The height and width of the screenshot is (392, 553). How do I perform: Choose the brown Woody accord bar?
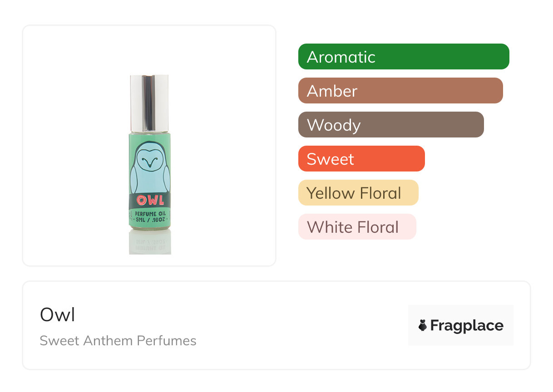[x=390, y=125]
